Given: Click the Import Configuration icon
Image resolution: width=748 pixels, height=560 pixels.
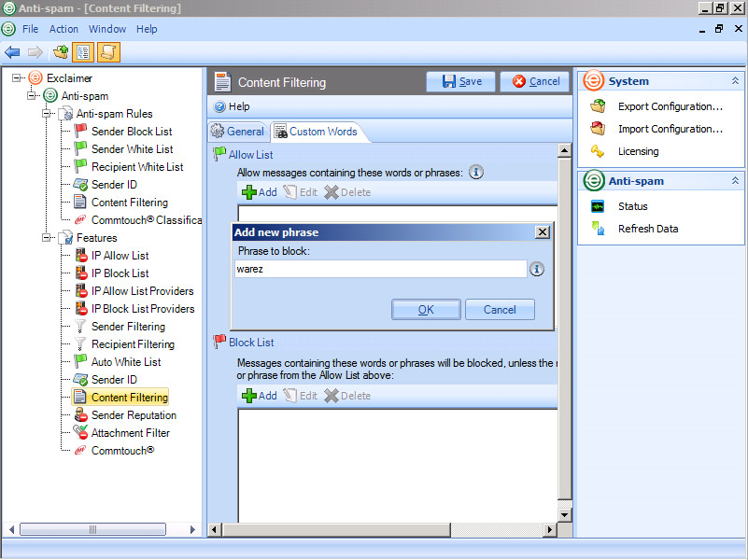Looking at the screenshot, I should click(598, 129).
